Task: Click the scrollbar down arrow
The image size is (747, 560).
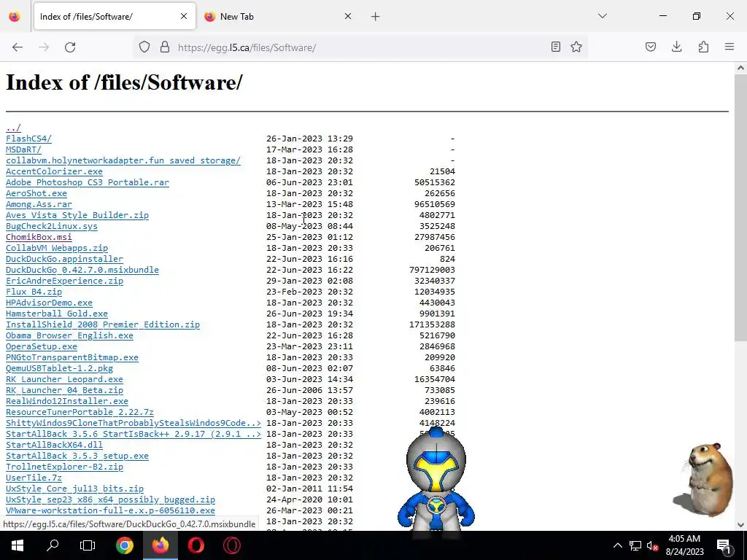Action: pos(740,525)
